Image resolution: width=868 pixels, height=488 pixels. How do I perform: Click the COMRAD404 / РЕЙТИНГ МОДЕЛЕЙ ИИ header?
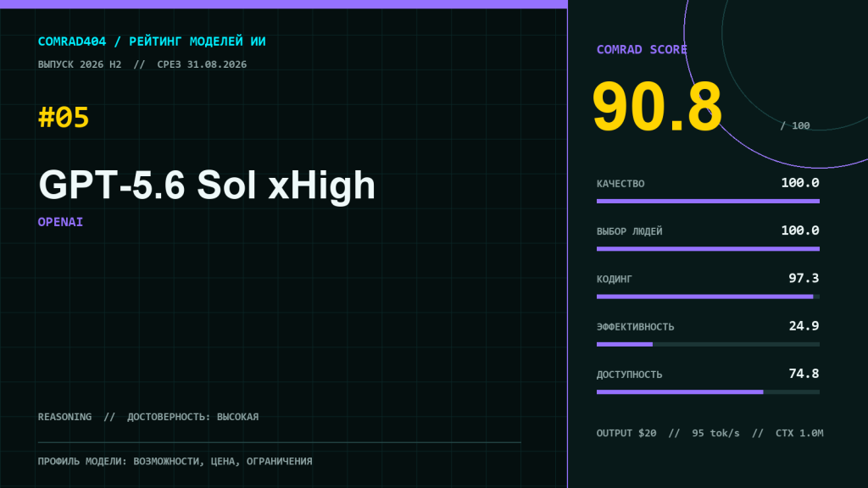point(152,42)
